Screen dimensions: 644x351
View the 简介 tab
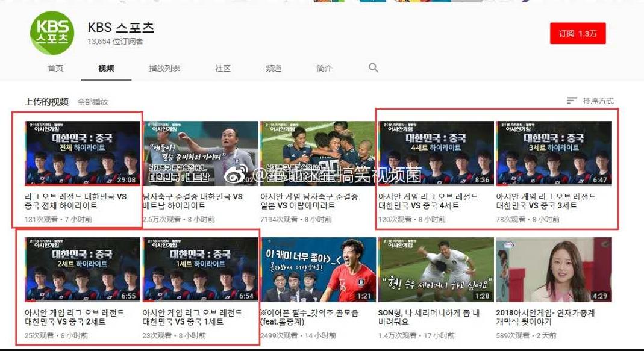324,68
